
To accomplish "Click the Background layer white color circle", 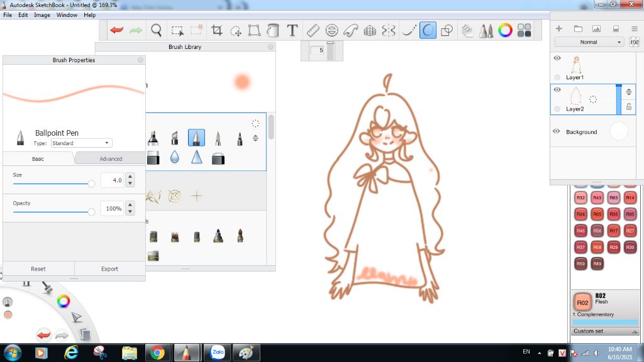I will coord(619,131).
